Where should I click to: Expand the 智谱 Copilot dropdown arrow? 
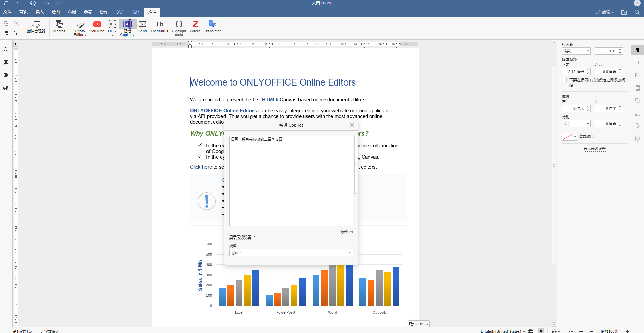click(x=134, y=35)
